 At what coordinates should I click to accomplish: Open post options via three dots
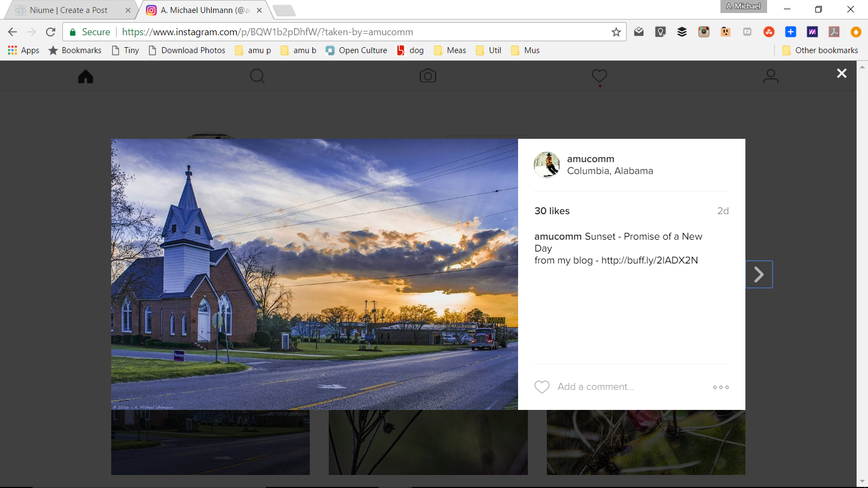720,387
